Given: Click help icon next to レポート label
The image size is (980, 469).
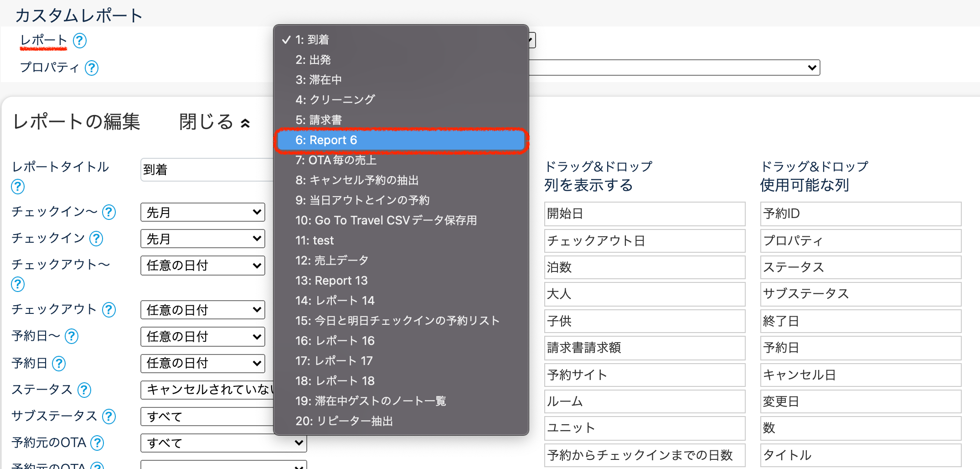Looking at the screenshot, I should [x=80, y=41].
